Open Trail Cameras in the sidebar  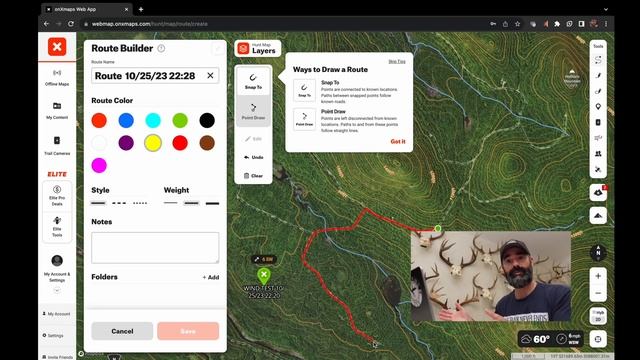(x=57, y=145)
